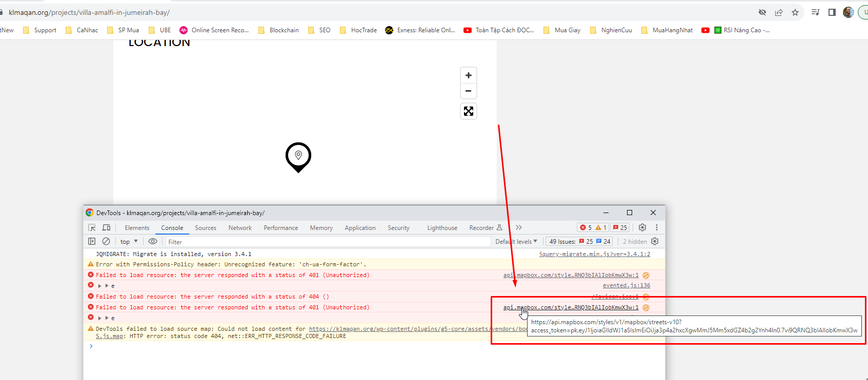Open the Online Screen Reco... bookmark

point(214,30)
